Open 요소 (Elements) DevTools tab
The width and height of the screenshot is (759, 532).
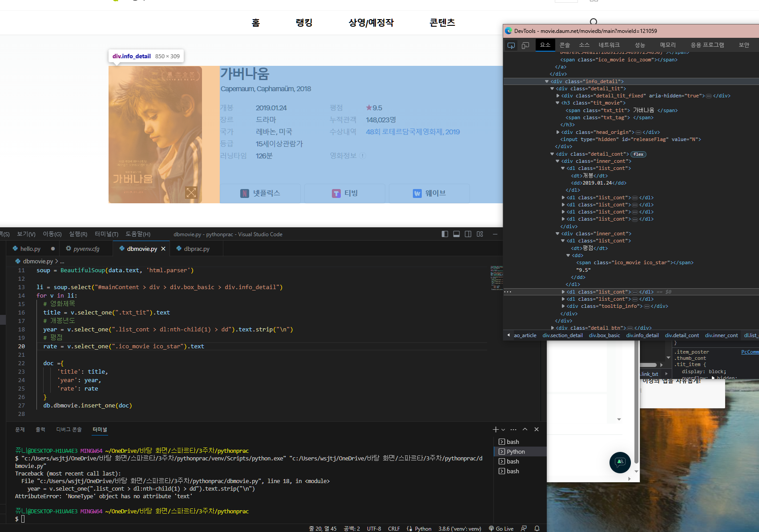point(545,45)
